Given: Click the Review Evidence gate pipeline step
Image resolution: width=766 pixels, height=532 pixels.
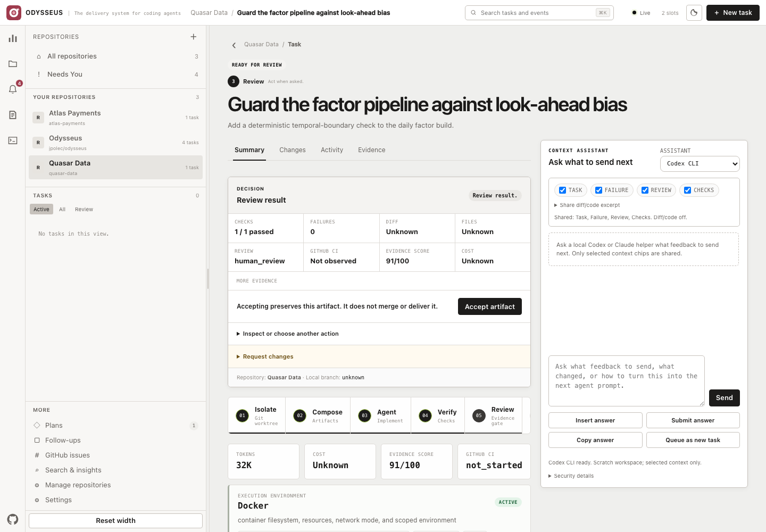Looking at the screenshot, I should pyautogui.click(x=494, y=415).
